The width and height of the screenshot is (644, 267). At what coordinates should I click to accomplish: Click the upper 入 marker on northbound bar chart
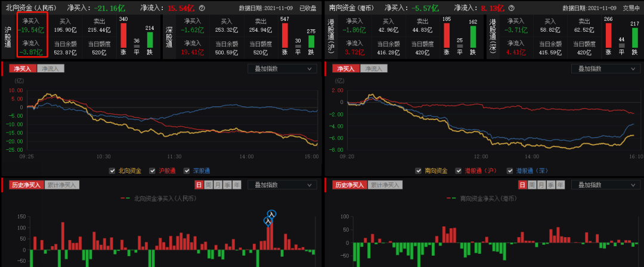272,214
